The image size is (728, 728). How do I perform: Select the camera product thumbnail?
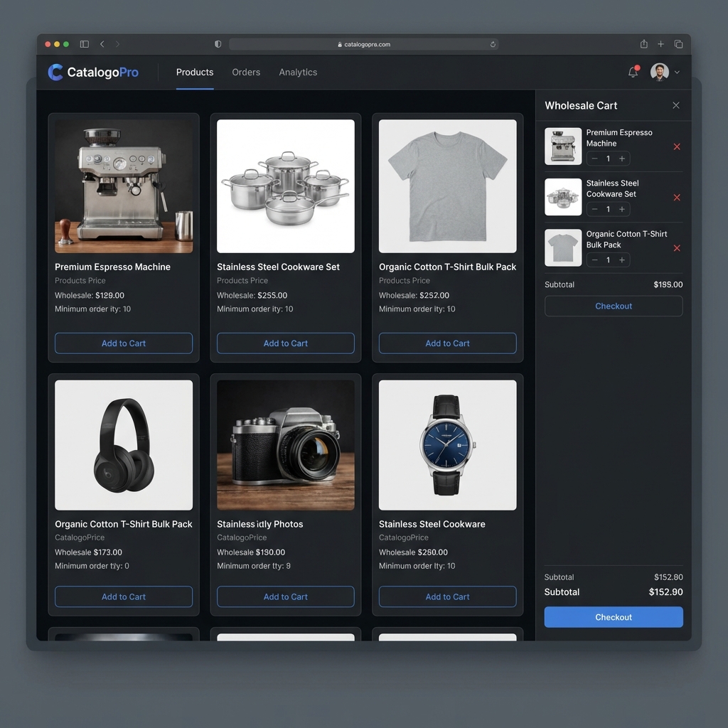286,445
